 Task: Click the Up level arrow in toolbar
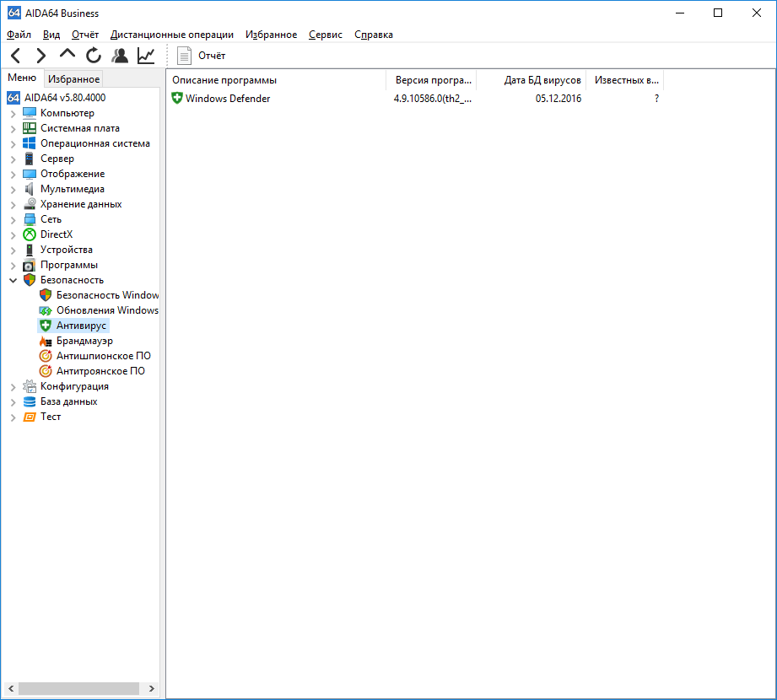67,53
